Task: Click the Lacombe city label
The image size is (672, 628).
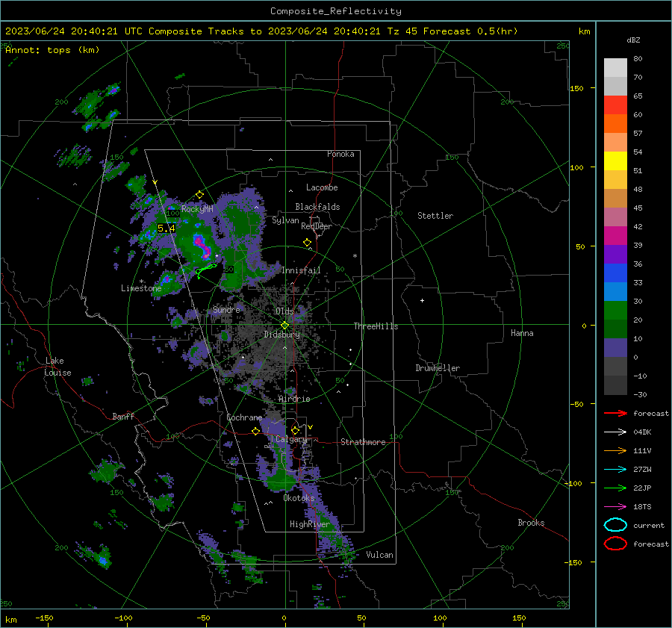Action: (x=322, y=187)
